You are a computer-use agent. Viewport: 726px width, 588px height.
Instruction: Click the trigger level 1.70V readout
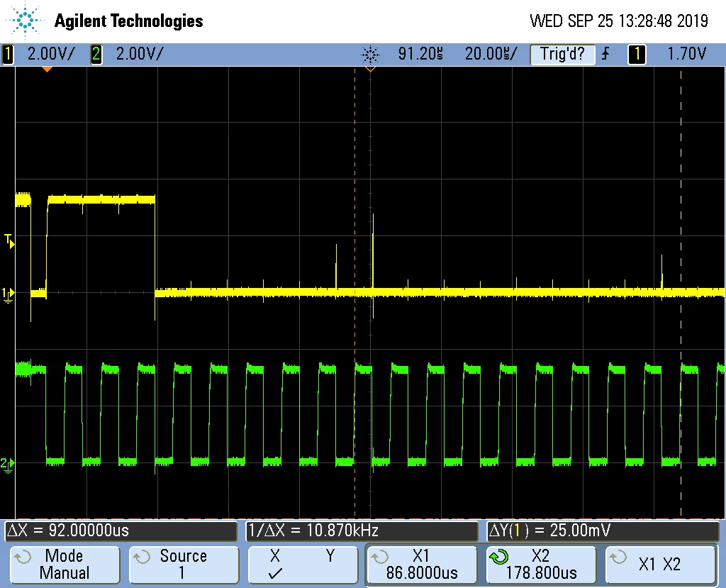(686, 54)
